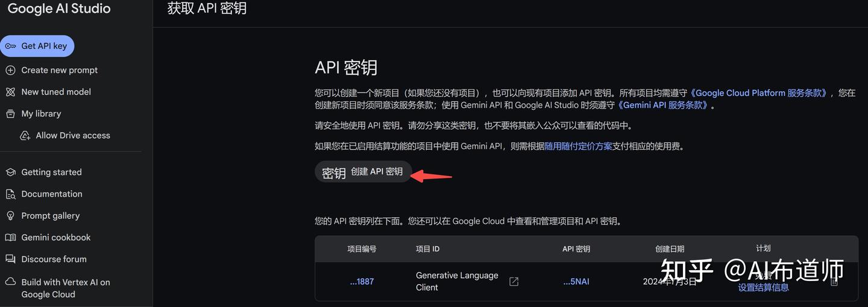Click the 创建 API 密钥 button
868x307 pixels.
pyautogui.click(x=363, y=172)
